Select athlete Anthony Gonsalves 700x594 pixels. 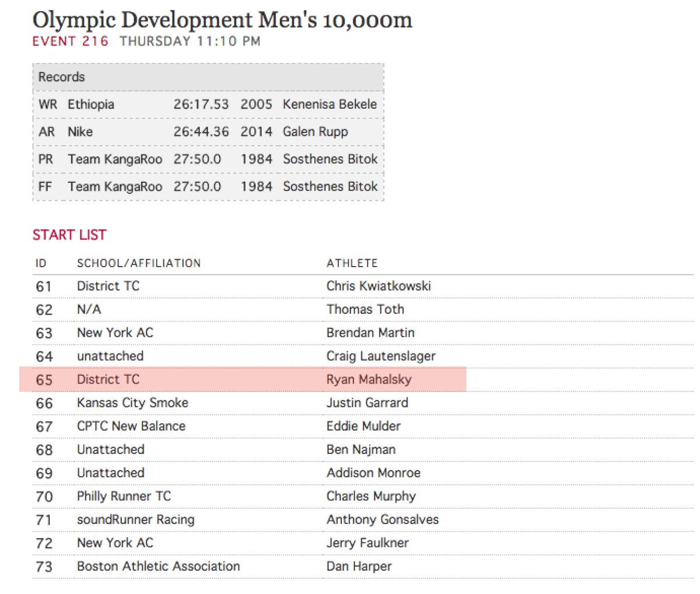pos(383,519)
